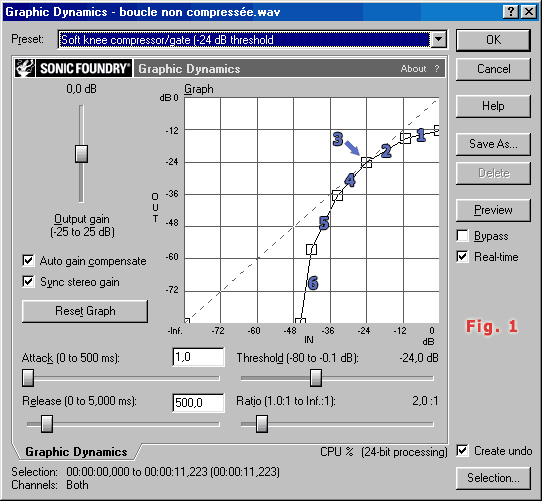Click the Output gain slider handle

(x=81, y=154)
